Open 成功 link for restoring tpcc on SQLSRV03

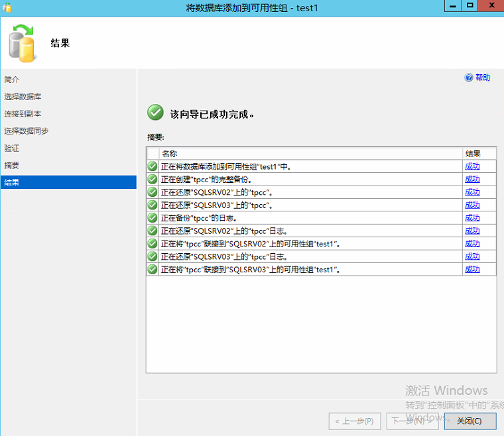472,205
